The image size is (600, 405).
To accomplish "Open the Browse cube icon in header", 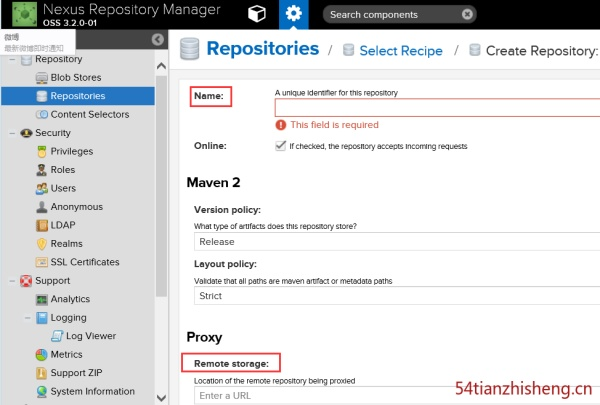I will click(x=257, y=14).
